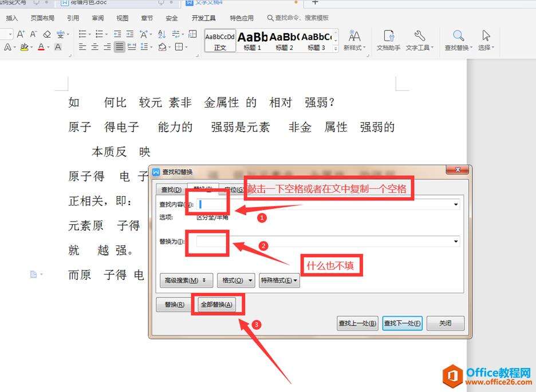
Task: Expand 高级搜索(M) advanced search options
Action: click(186, 280)
